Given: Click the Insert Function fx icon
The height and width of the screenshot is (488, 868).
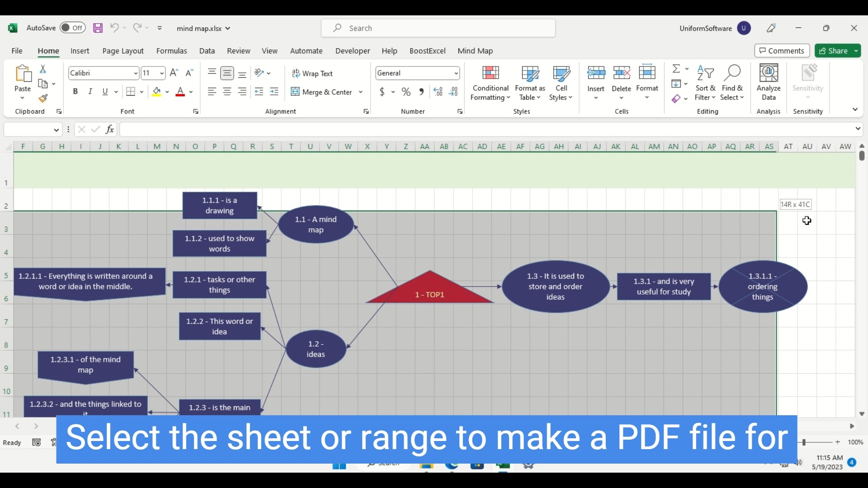Looking at the screenshot, I should (110, 130).
